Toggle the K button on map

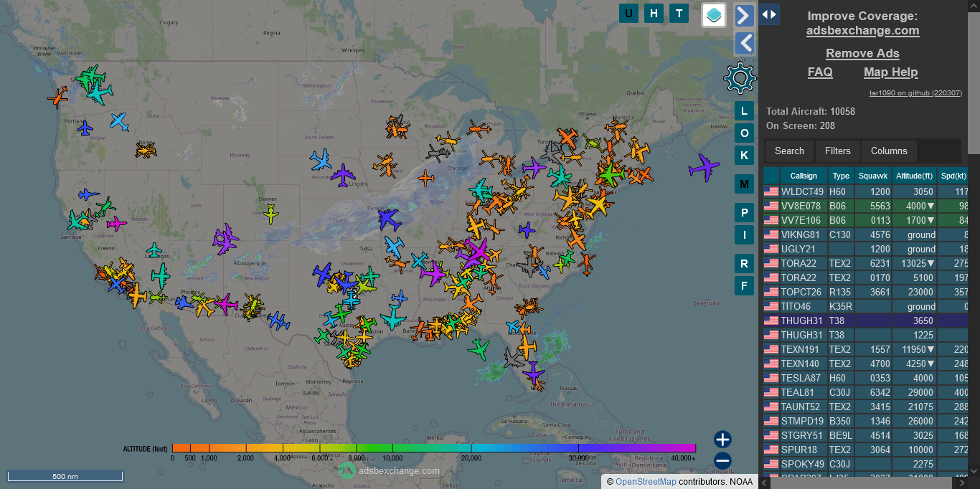(x=744, y=156)
